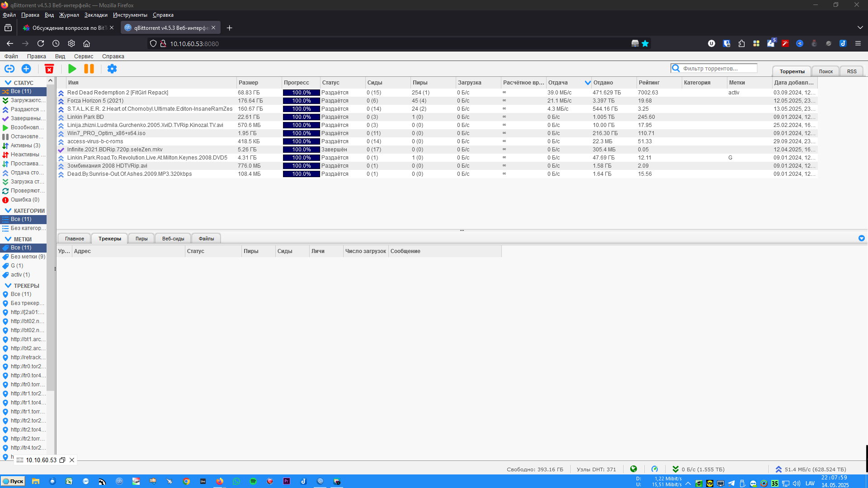Screen dimensions: 868x488
Task: Click progress bar of Linkin Park BD
Action: point(301,117)
